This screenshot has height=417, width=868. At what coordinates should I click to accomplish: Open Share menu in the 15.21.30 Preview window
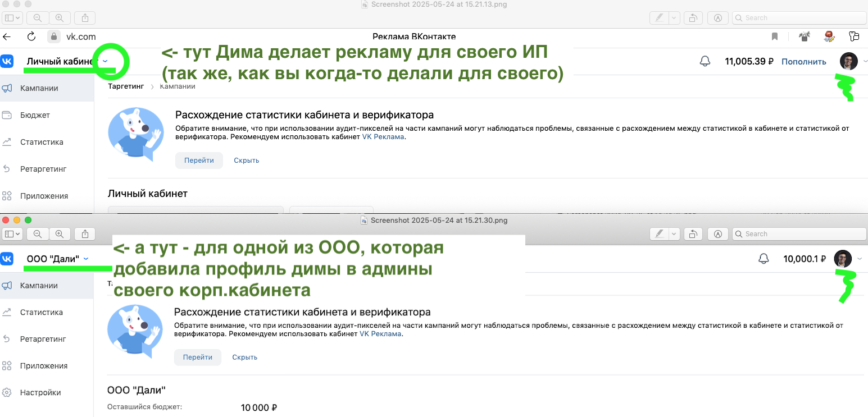pos(85,233)
